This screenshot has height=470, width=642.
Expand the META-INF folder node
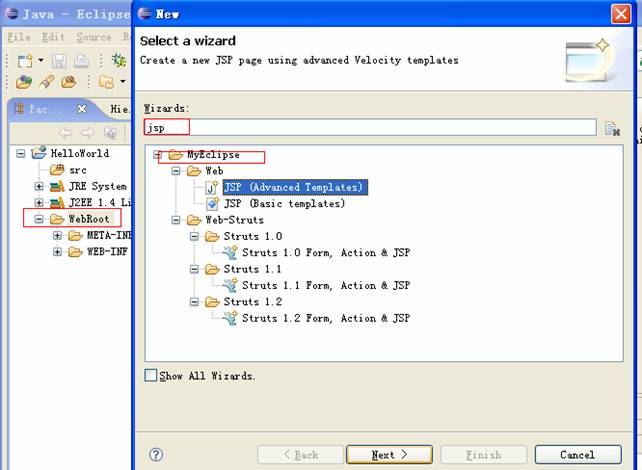pos(57,235)
